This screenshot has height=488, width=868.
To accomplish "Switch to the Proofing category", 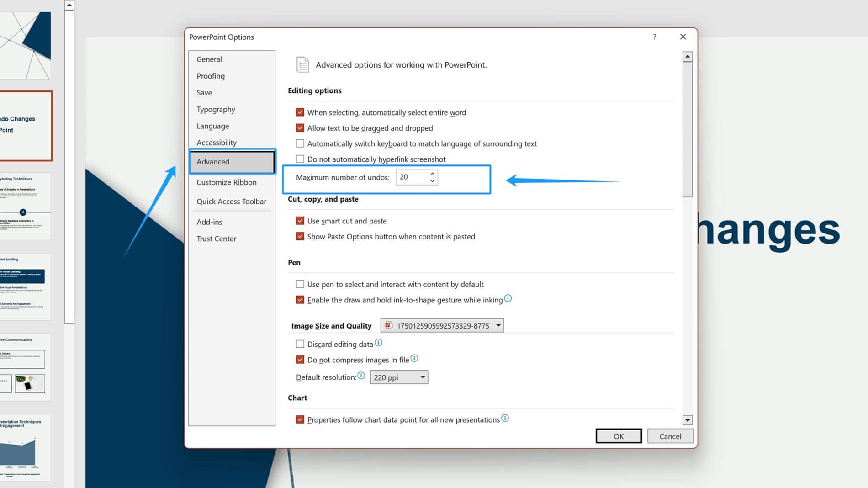I will [211, 76].
